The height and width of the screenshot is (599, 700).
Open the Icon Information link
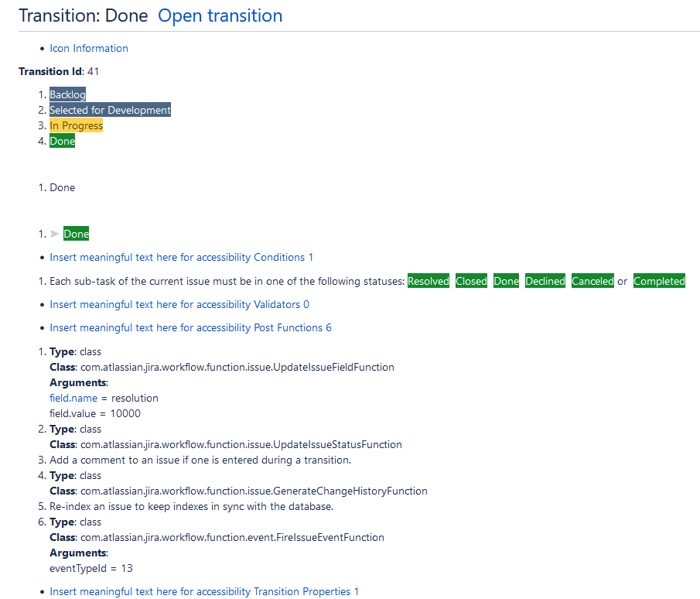(89, 48)
